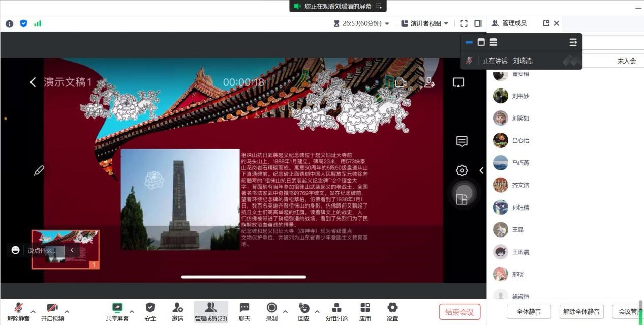Open the chat panel

pyautogui.click(x=244, y=311)
